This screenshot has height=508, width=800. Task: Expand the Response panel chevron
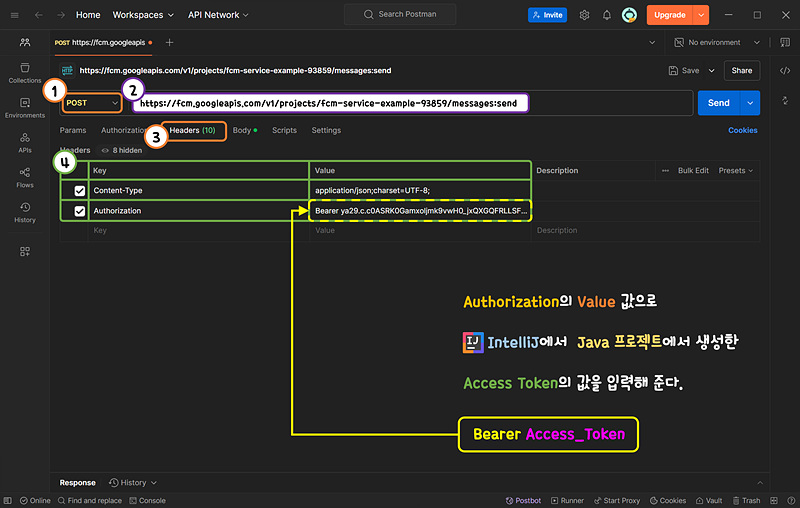[x=760, y=482]
